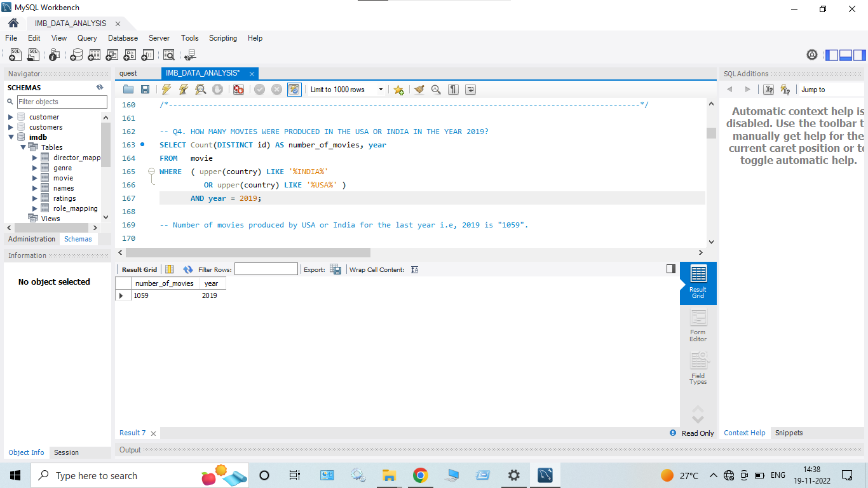Switch to the Administration tab in the Navigator
Image resolution: width=868 pixels, height=488 pixels.
pos(31,239)
